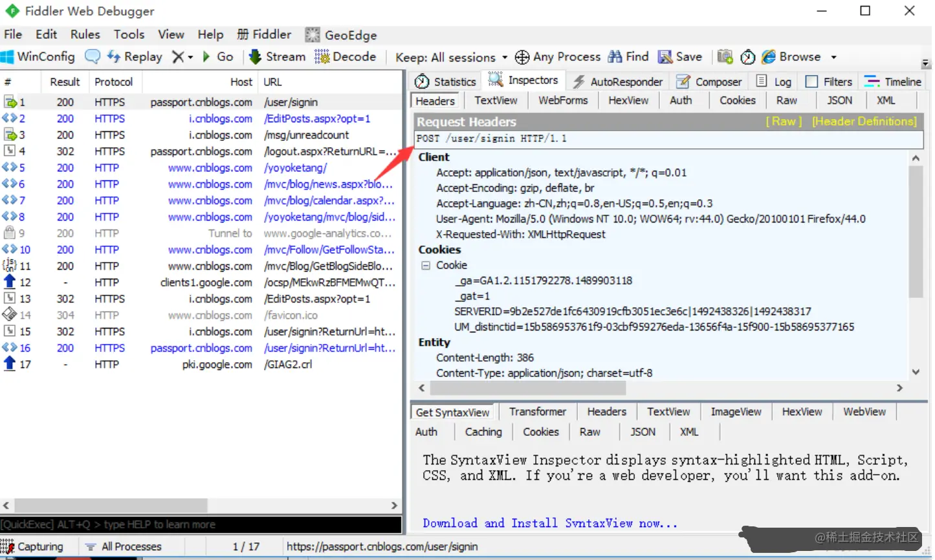
Task: Click the POST /user/signin HTTP/1.1 request line field
Action: (x=668, y=139)
